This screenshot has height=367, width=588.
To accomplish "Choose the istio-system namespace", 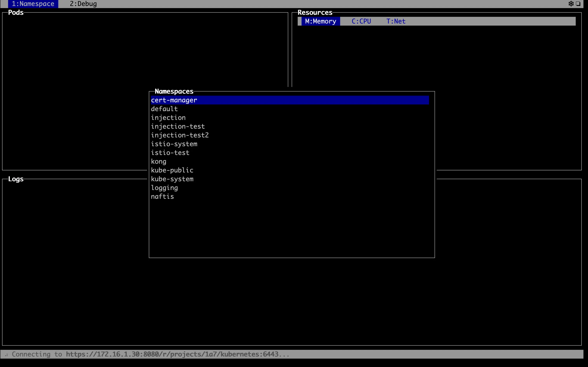I will click(174, 144).
